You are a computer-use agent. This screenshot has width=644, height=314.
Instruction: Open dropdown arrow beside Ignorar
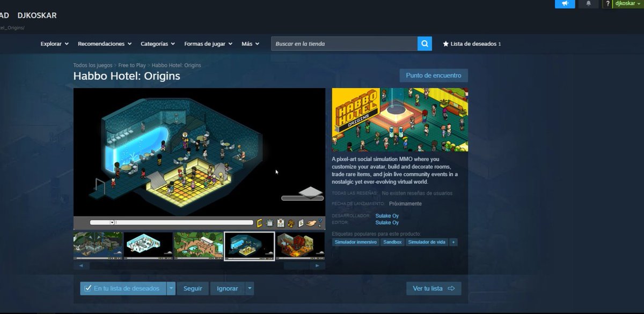[x=250, y=288]
